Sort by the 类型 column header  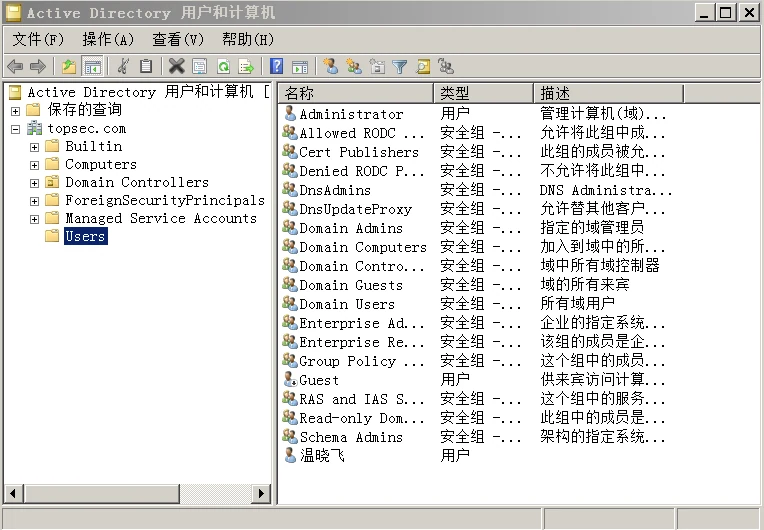[x=484, y=93]
